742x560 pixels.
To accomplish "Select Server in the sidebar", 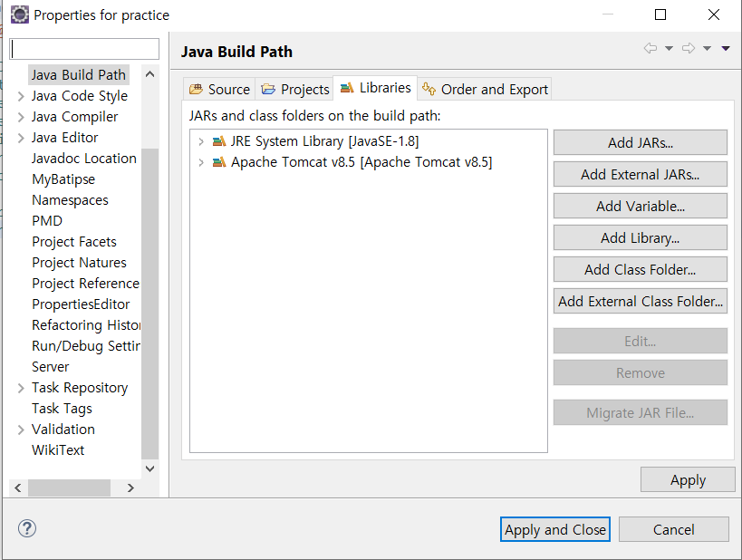I will (x=50, y=366).
